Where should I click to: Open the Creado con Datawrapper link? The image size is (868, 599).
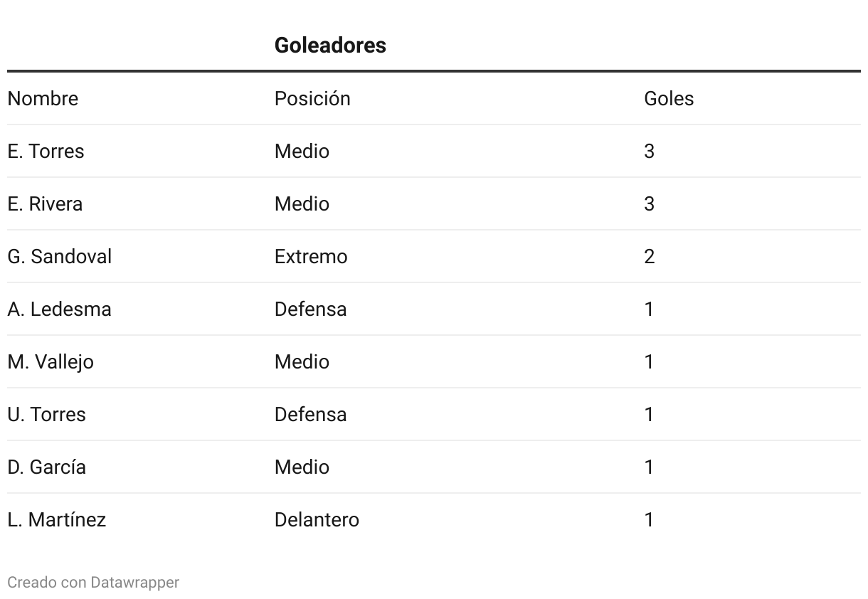coord(93,582)
